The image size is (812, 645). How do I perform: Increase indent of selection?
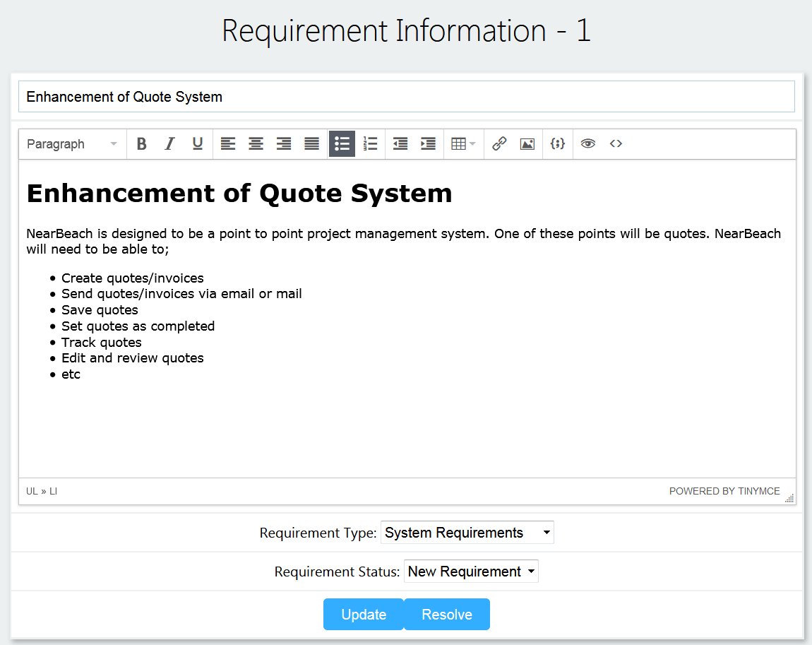point(429,143)
